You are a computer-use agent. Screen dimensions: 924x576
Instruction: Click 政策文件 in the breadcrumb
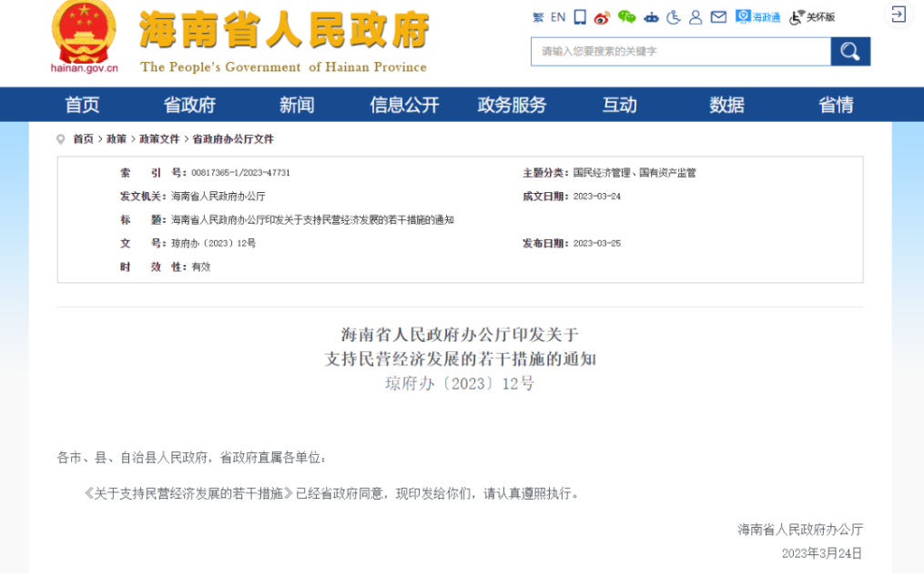(x=159, y=139)
